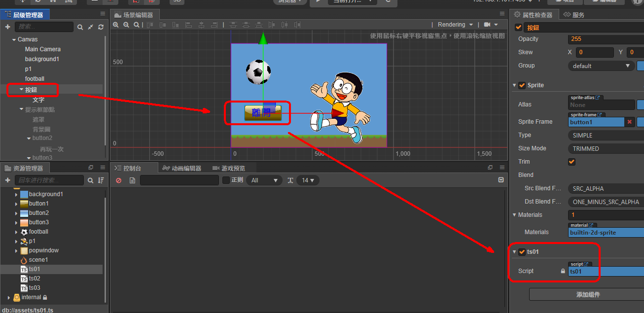Click the align left icon in scene toolbar
This screenshot has height=313, width=644.
pos(188,25)
